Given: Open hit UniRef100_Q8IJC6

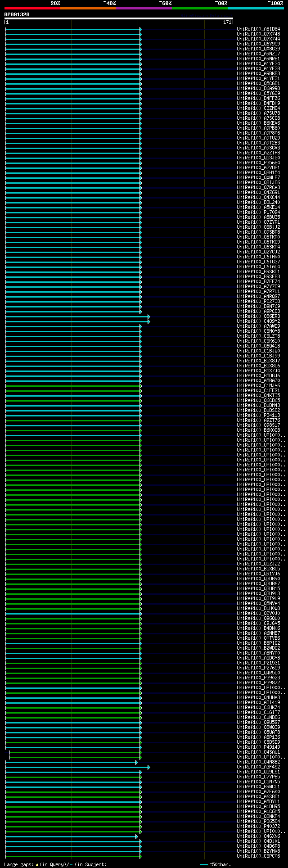Looking at the screenshot, I should (258, 182).
